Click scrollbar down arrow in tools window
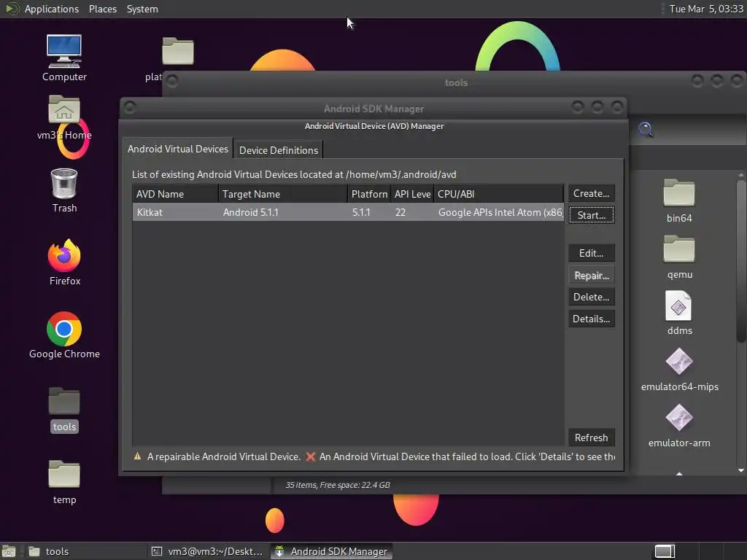The image size is (747, 560). click(x=741, y=470)
